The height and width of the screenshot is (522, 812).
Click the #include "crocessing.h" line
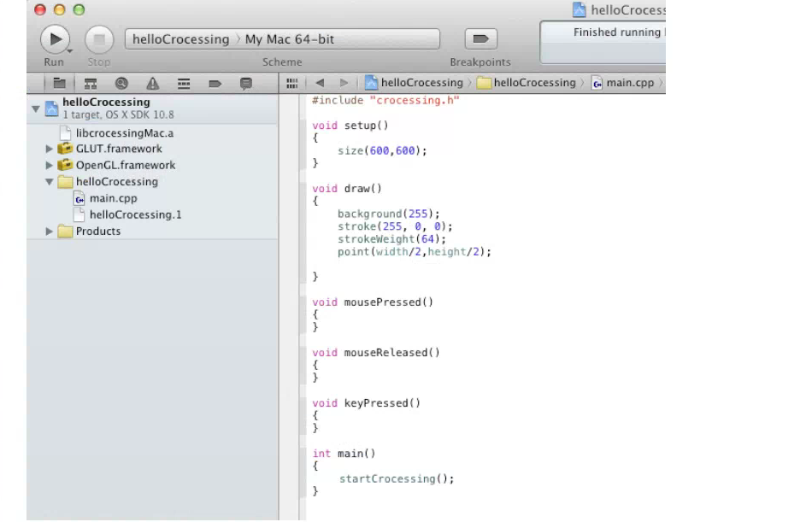point(385,101)
